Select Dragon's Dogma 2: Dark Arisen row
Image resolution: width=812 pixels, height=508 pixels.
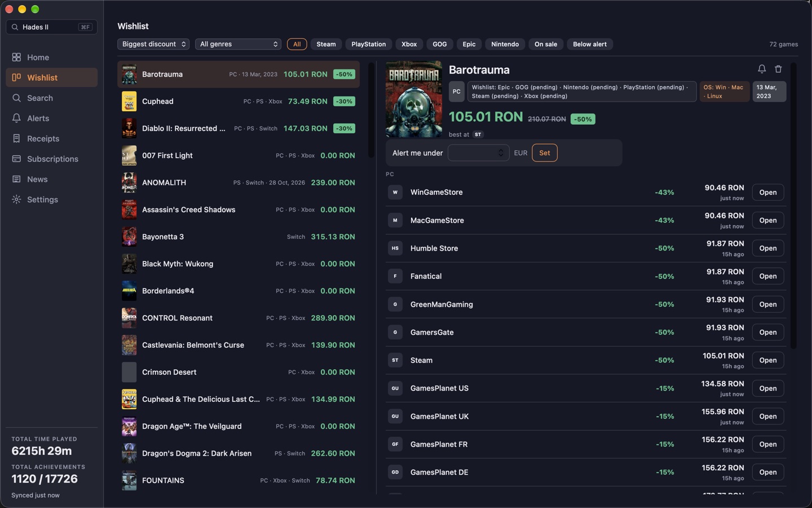(239, 454)
